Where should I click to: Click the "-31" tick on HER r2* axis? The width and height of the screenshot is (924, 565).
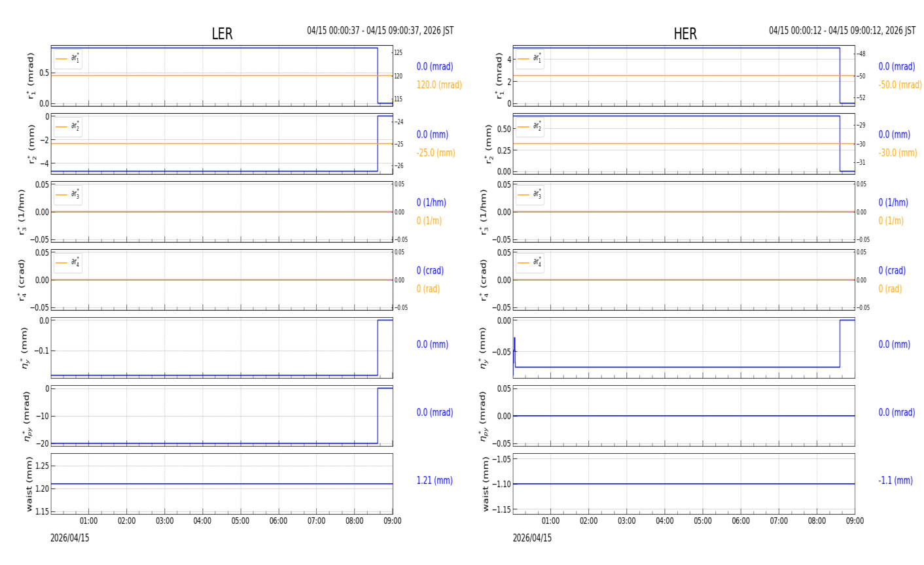861,163
